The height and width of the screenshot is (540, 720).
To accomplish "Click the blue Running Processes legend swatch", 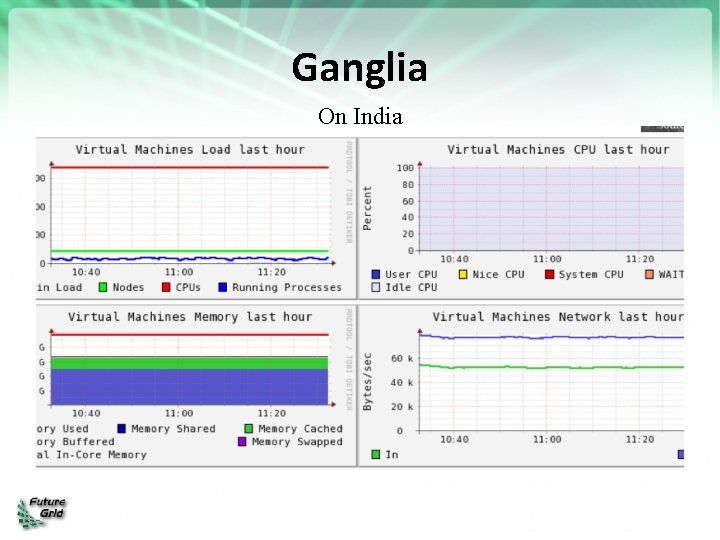I will tap(223, 287).
